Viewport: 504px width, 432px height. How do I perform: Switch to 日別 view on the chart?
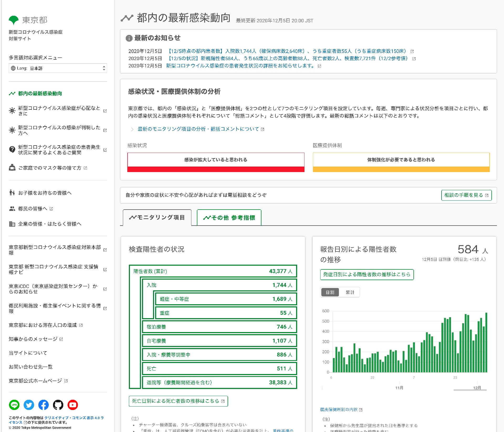point(330,292)
